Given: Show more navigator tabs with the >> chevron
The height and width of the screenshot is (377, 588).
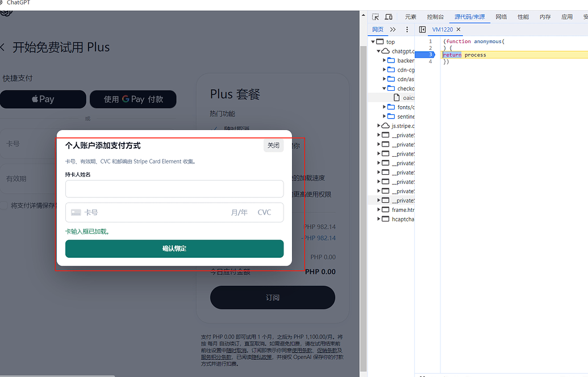Looking at the screenshot, I should click(393, 29).
